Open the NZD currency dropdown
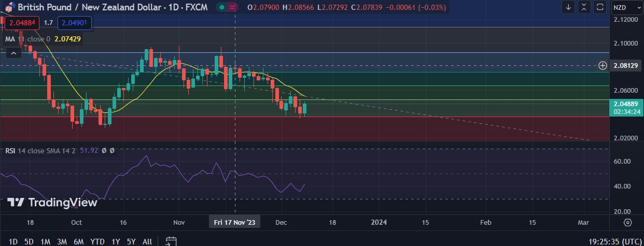This screenshot has height=246, width=644. [626, 7]
